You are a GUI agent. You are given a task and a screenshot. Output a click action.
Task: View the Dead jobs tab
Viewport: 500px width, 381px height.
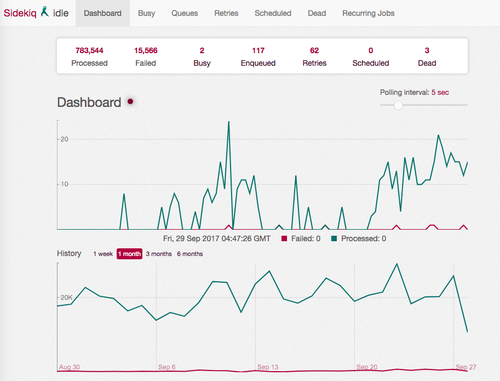click(317, 13)
